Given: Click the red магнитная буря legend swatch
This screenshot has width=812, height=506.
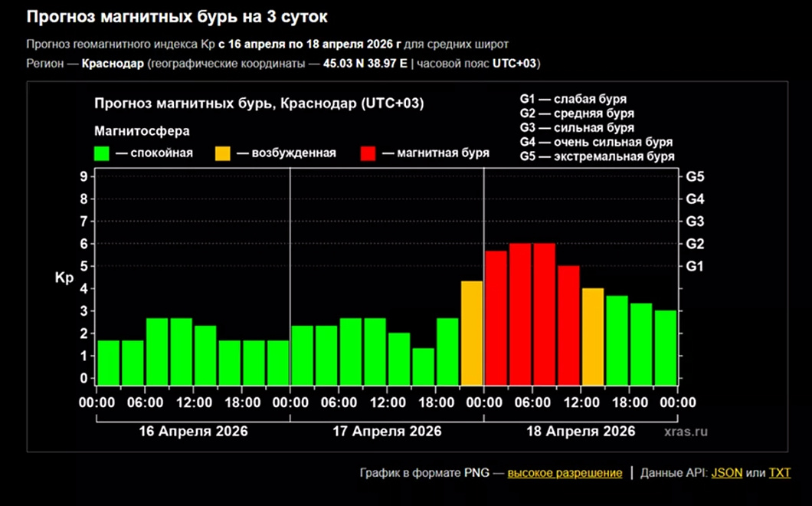Looking at the screenshot, I should point(368,153).
